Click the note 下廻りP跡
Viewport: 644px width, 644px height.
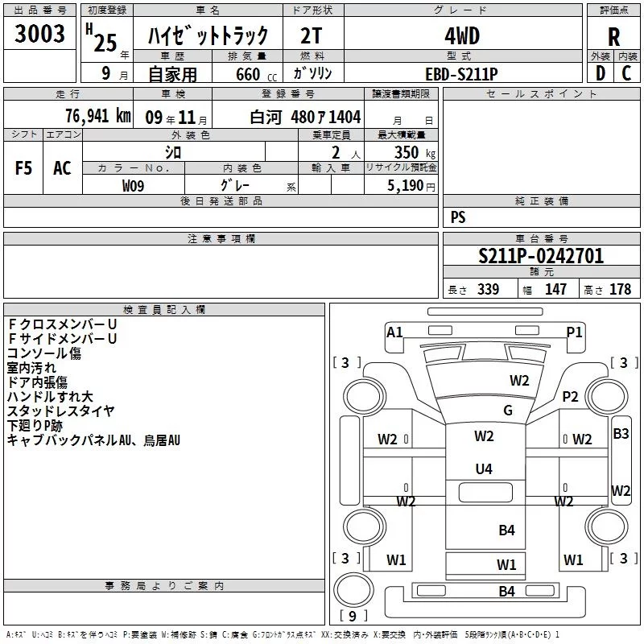pos(35,426)
